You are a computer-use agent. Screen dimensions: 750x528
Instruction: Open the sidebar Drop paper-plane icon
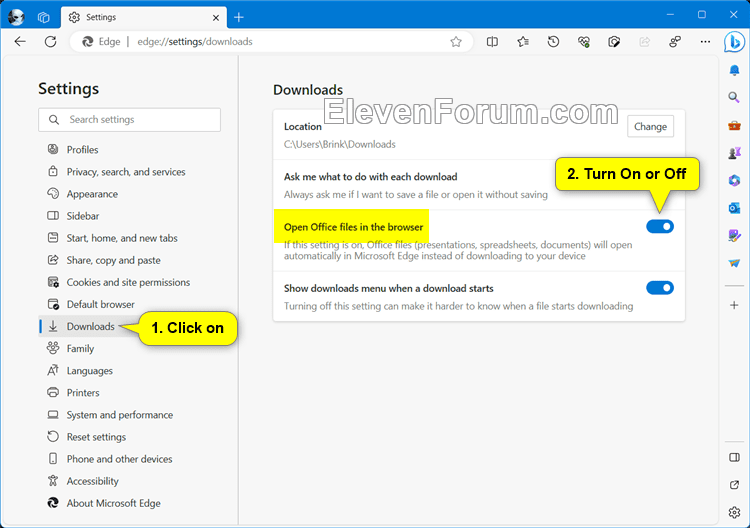tap(734, 263)
